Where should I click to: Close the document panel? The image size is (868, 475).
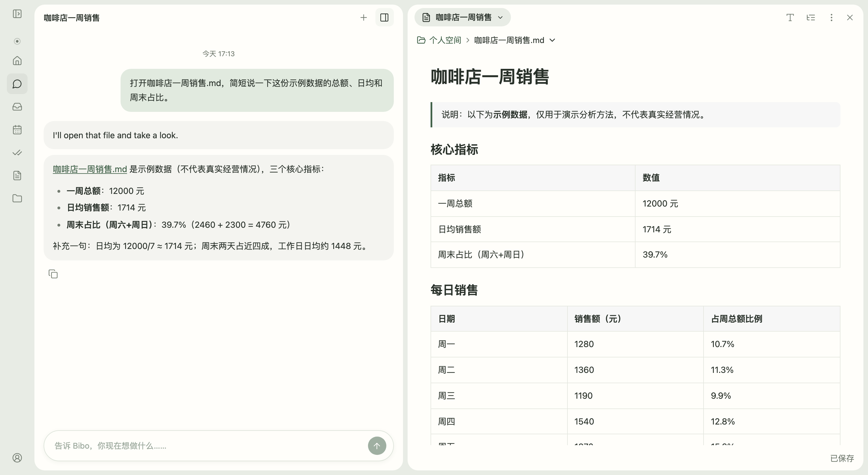coord(850,17)
